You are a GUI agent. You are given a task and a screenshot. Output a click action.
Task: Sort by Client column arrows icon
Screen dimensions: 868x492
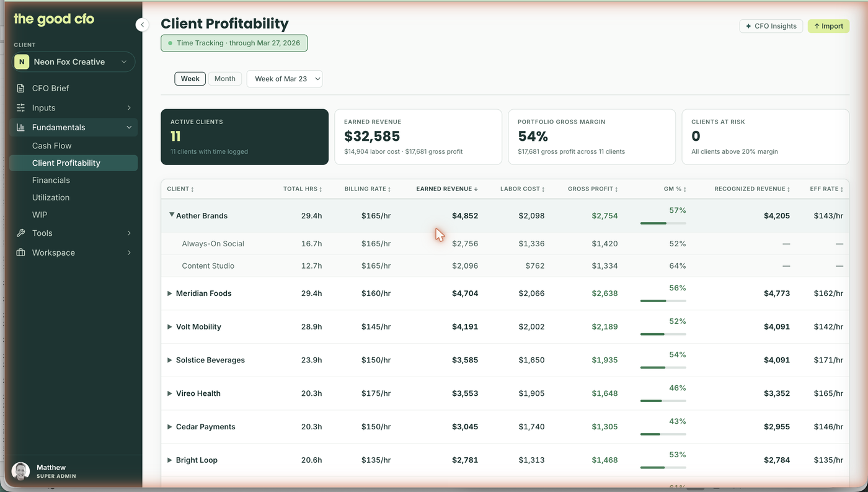tap(192, 189)
